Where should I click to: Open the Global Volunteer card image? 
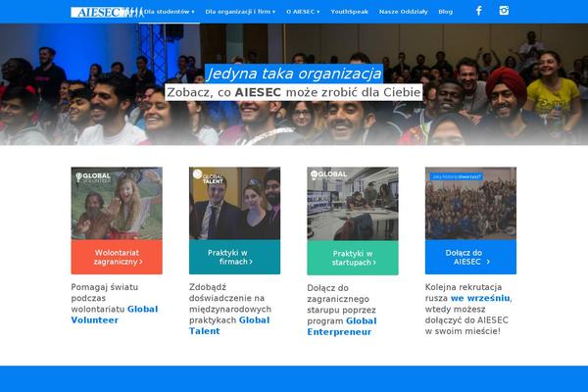[117, 203]
